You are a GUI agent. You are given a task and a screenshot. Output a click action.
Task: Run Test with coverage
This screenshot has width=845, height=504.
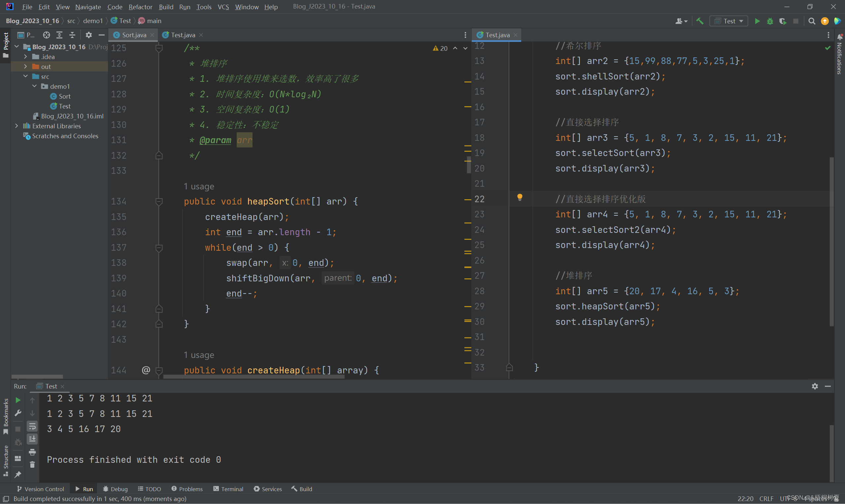[783, 21]
